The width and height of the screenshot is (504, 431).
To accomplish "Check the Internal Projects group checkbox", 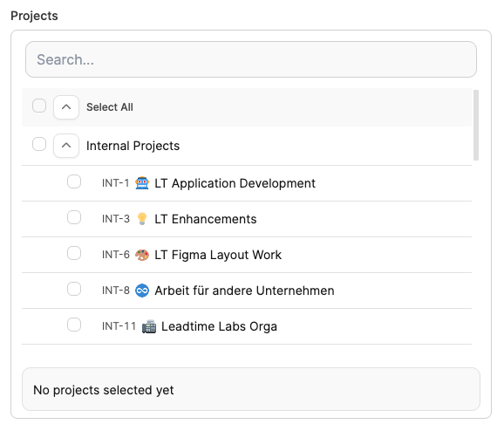I will [x=39, y=144].
